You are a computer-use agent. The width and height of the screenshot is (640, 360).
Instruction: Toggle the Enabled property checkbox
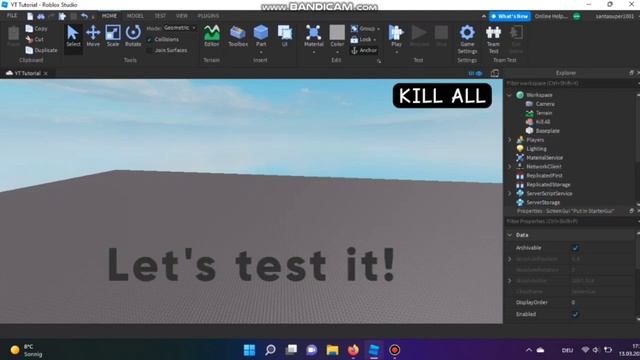575,314
